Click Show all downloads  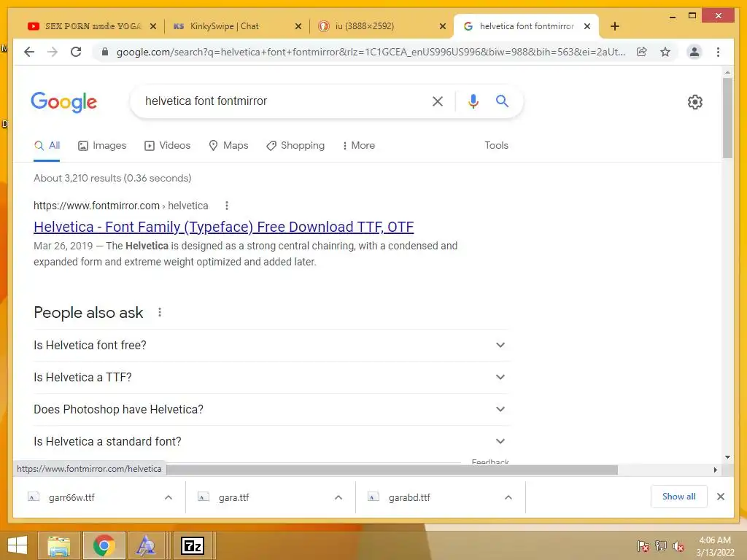pyautogui.click(x=679, y=497)
